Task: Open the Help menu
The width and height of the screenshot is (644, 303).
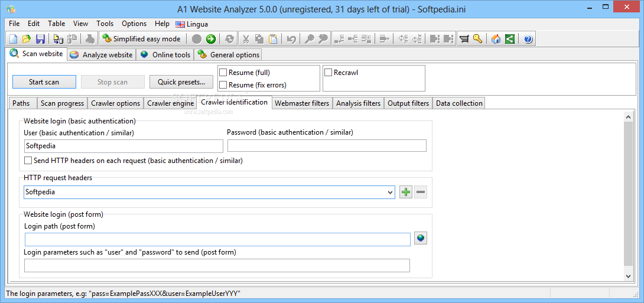Action: point(162,24)
